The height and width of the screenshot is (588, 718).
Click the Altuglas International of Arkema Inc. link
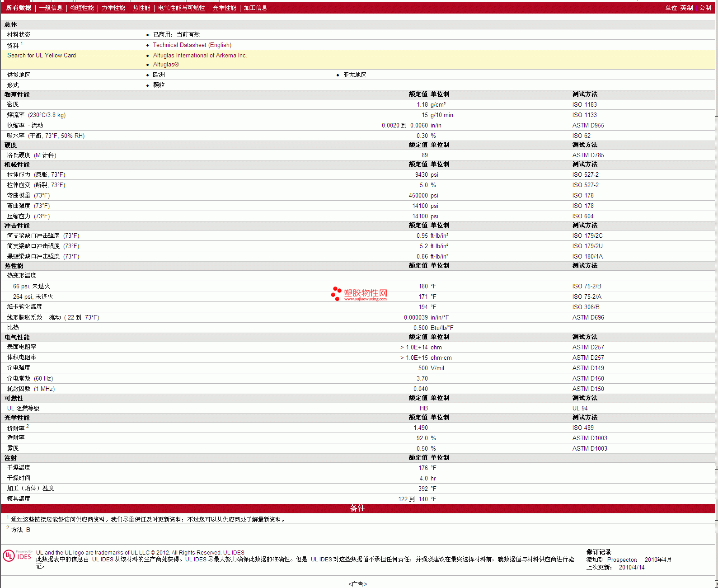(x=200, y=55)
